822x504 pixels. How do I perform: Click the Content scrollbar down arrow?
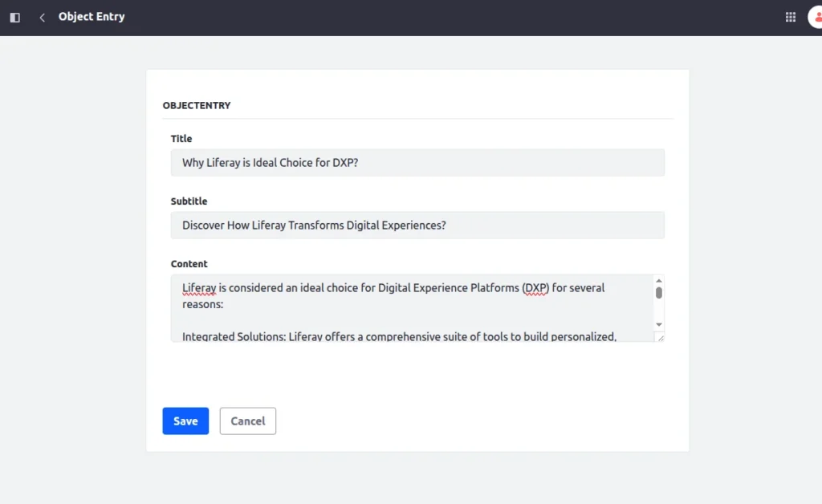click(659, 324)
